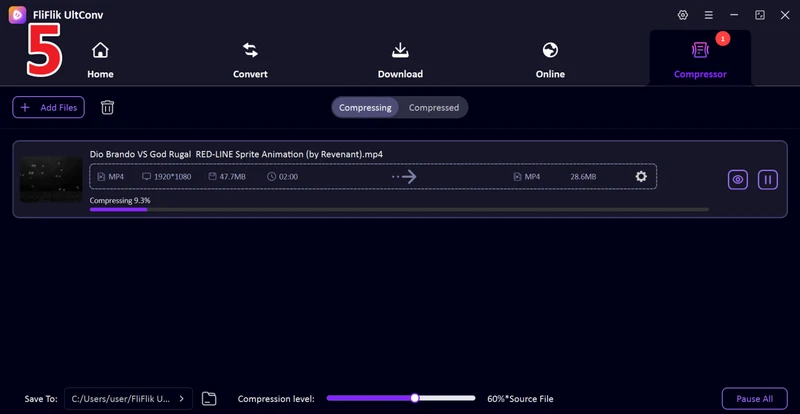
Task: Click the Dio Brando video thumbnail
Action: [x=51, y=179]
